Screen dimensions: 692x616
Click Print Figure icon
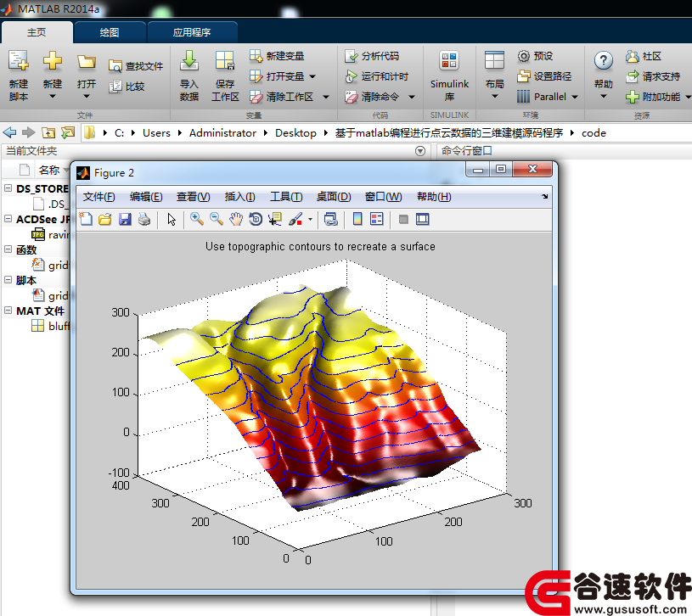tap(144, 219)
